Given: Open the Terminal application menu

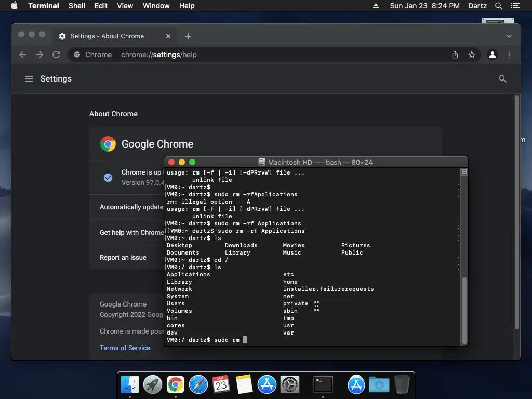Looking at the screenshot, I should pyautogui.click(x=44, y=6).
